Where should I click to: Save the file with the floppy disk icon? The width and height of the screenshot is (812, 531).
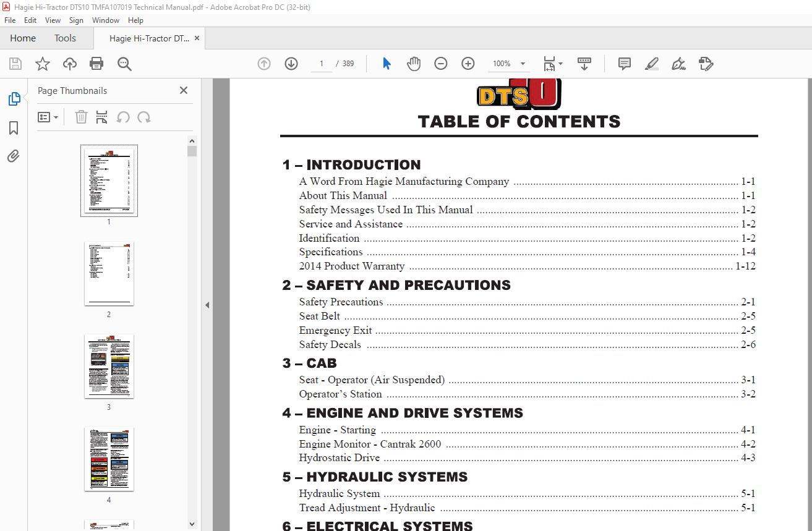pyautogui.click(x=15, y=64)
